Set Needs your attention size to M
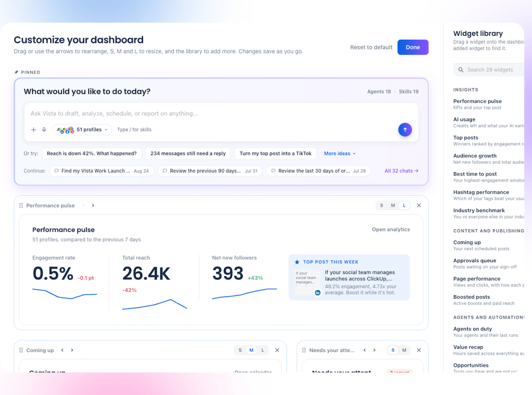Image resolution: width=532 pixels, height=395 pixels. (404, 350)
